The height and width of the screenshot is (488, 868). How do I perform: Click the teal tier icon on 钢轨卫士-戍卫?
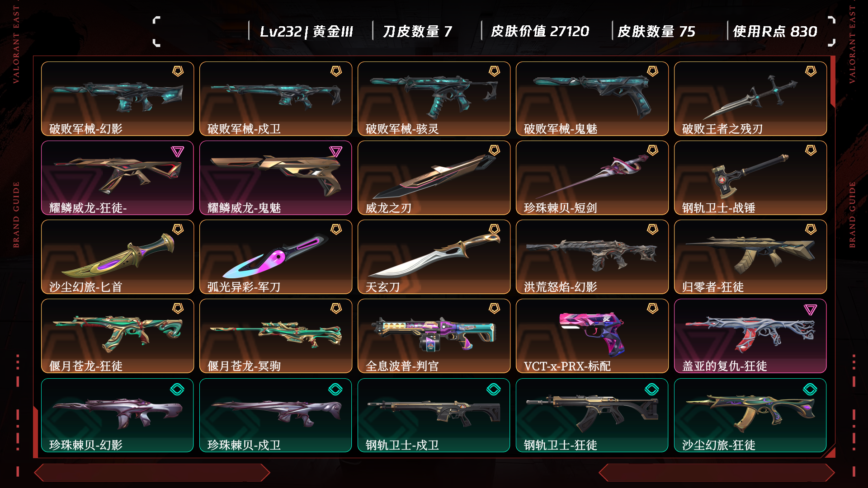pyautogui.click(x=494, y=389)
